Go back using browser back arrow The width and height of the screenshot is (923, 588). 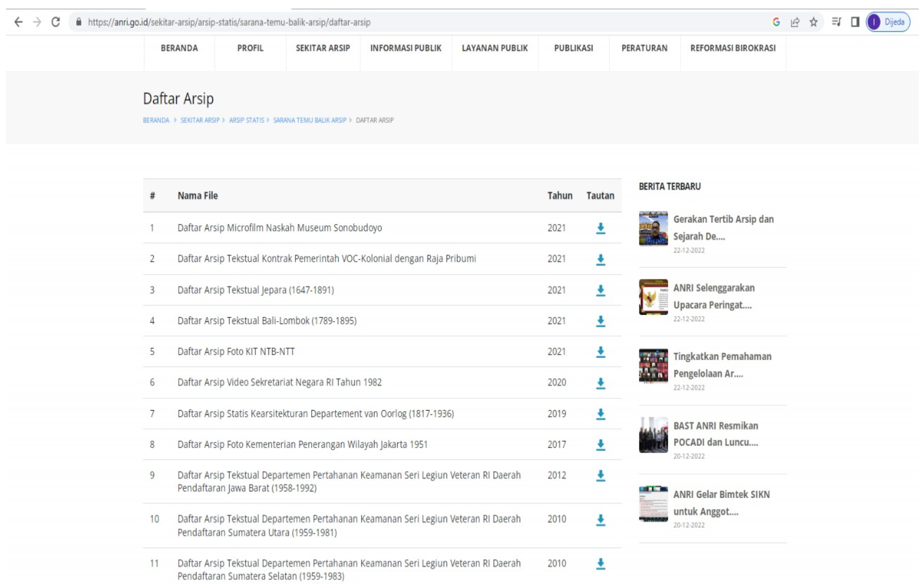pos(18,22)
